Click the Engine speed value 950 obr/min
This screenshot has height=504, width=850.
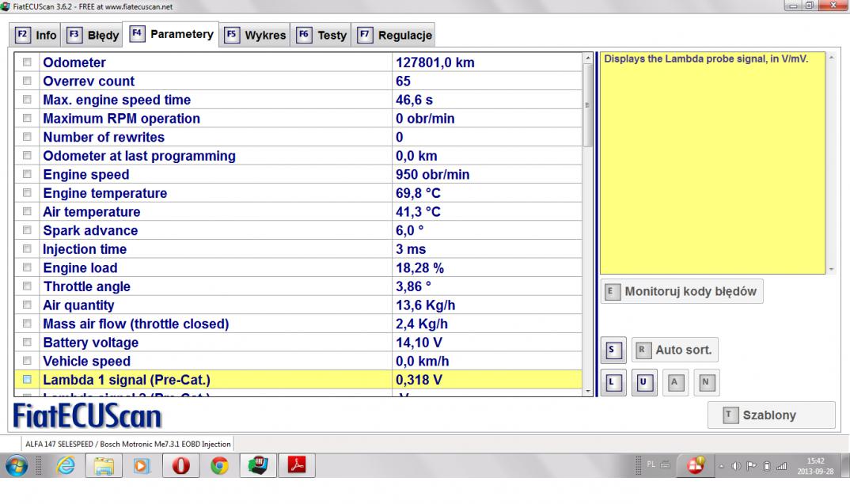[433, 175]
